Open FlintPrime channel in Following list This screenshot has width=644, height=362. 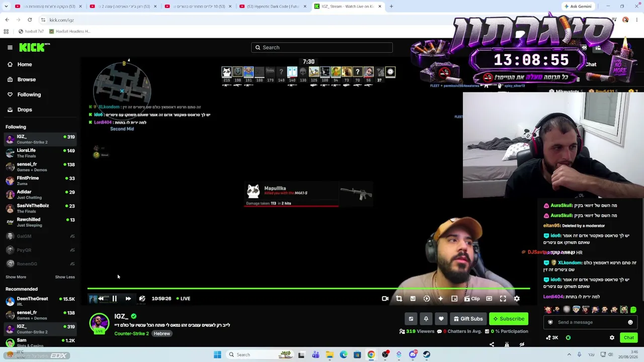coord(40,180)
